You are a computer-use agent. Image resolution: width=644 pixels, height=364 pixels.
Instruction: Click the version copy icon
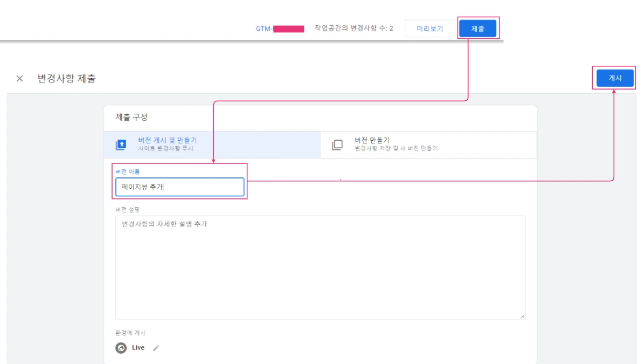pos(337,145)
